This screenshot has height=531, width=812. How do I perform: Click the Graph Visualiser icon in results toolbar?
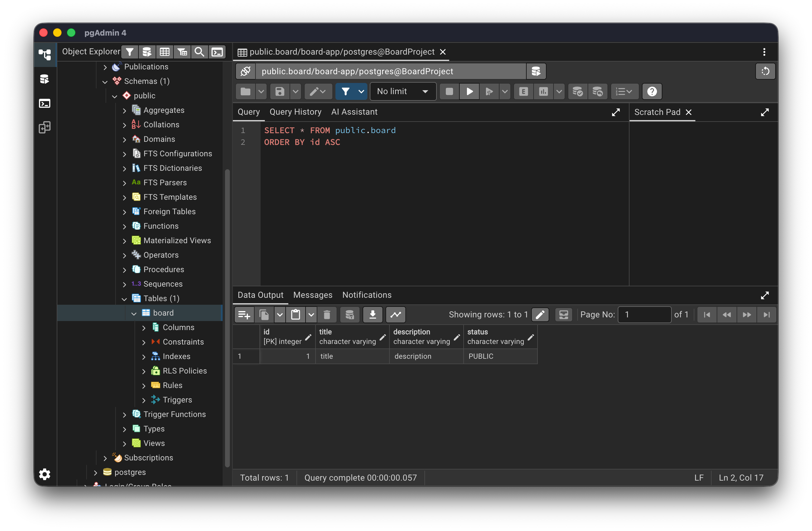coord(396,314)
